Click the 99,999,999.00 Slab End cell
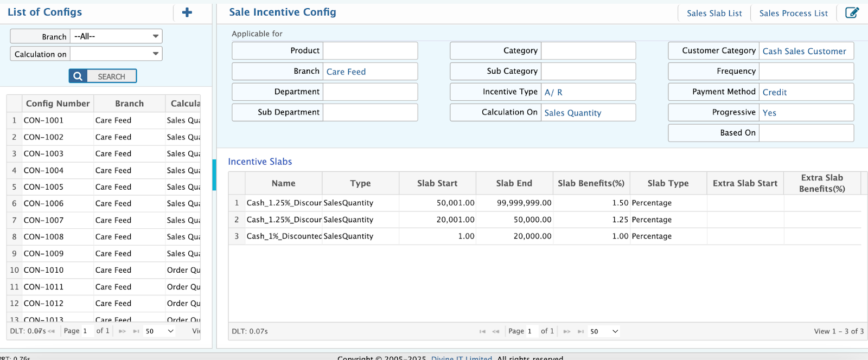This screenshot has height=360, width=868. (x=514, y=203)
